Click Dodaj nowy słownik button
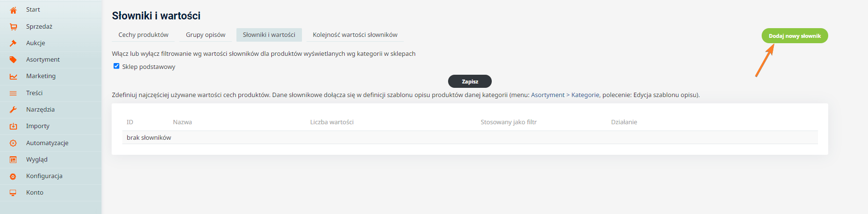This screenshot has height=214, width=868. click(794, 36)
